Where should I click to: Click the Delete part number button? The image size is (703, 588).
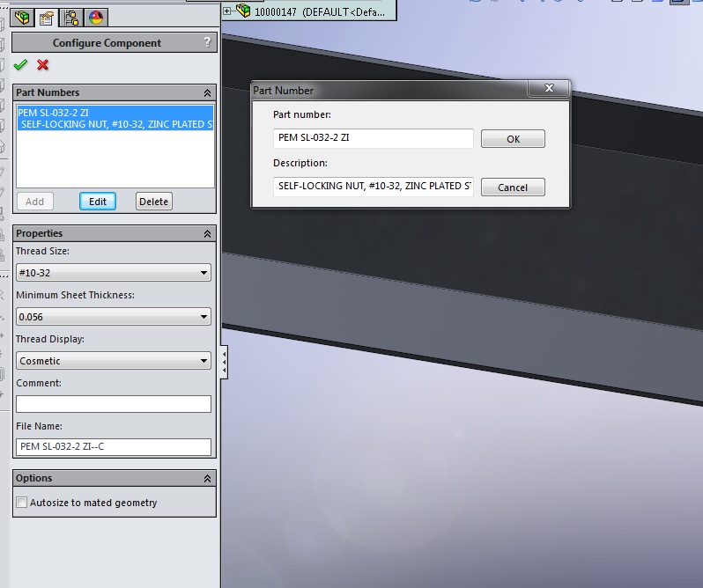coord(154,202)
